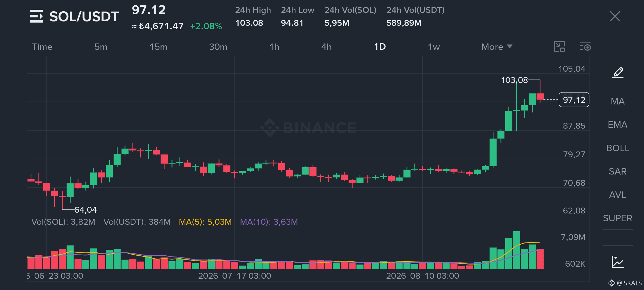This screenshot has width=644, height=290.
Task: Click the 24h Low value 94.81
Action: (292, 23)
